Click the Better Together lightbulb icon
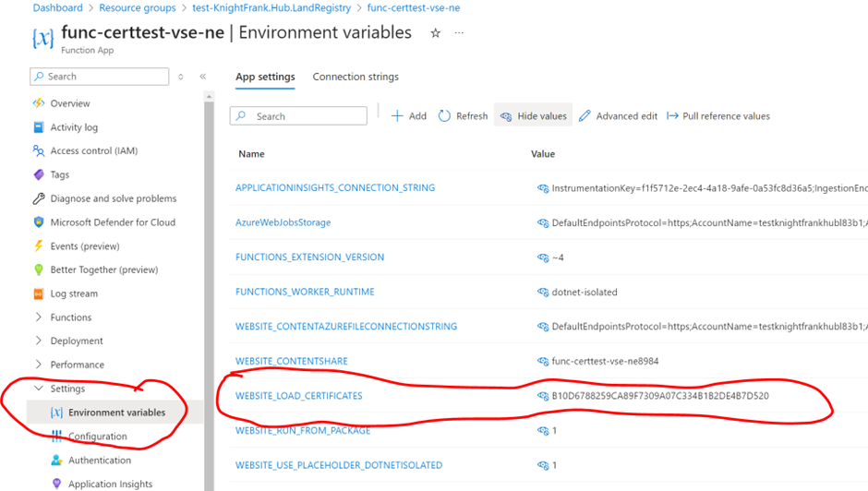 [39, 269]
